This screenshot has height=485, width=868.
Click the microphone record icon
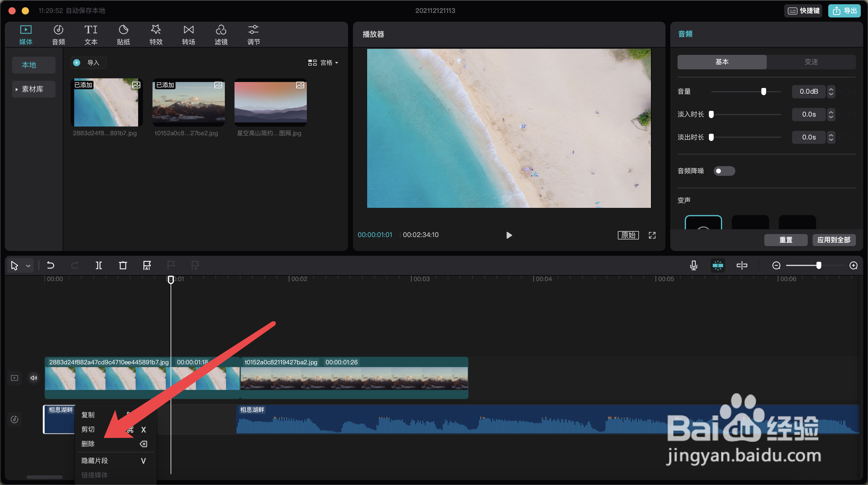point(693,265)
